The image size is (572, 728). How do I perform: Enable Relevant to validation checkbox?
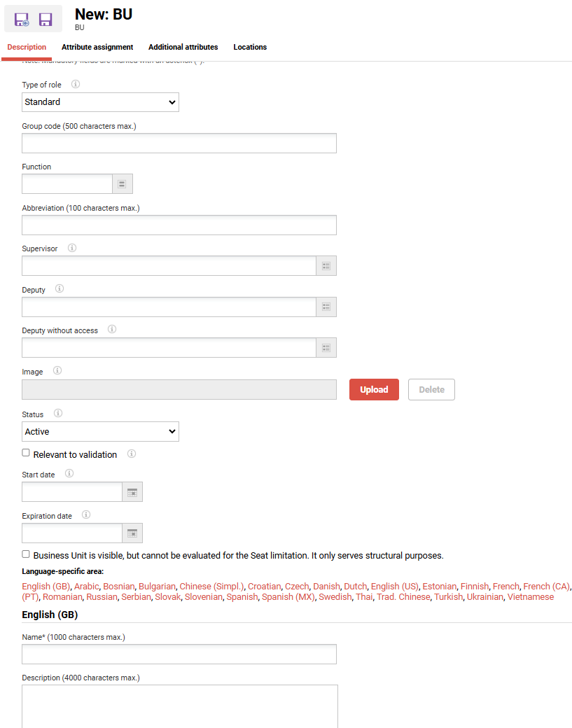[26, 453]
